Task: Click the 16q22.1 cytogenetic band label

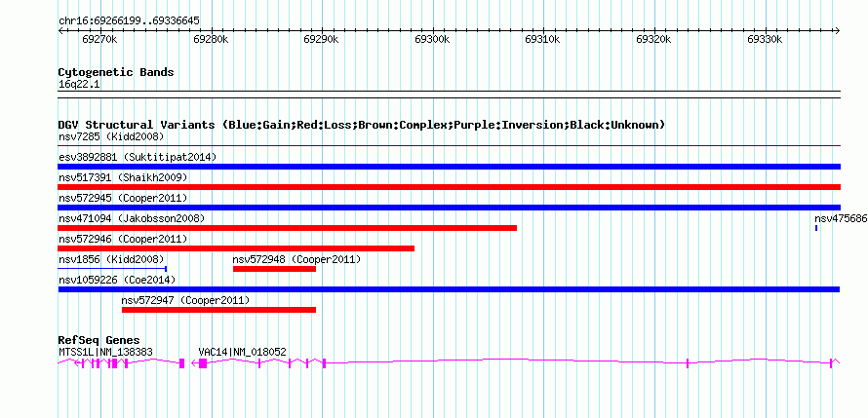Action: [79, 85]
